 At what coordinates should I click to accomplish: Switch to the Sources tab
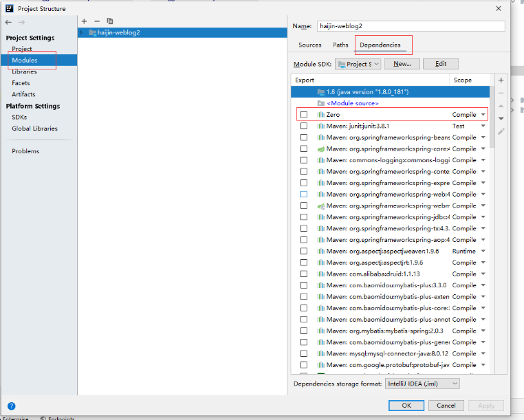pos(309,45)
